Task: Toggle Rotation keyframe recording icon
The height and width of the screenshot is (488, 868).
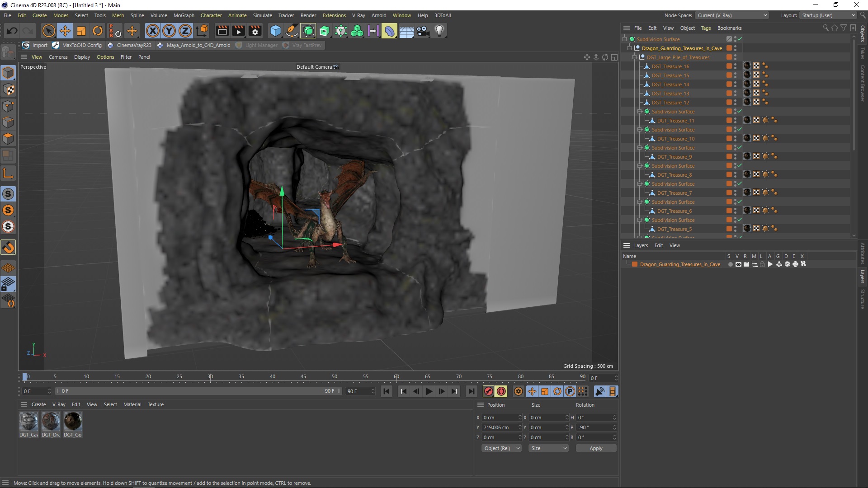Action: [x=557, y=391]
